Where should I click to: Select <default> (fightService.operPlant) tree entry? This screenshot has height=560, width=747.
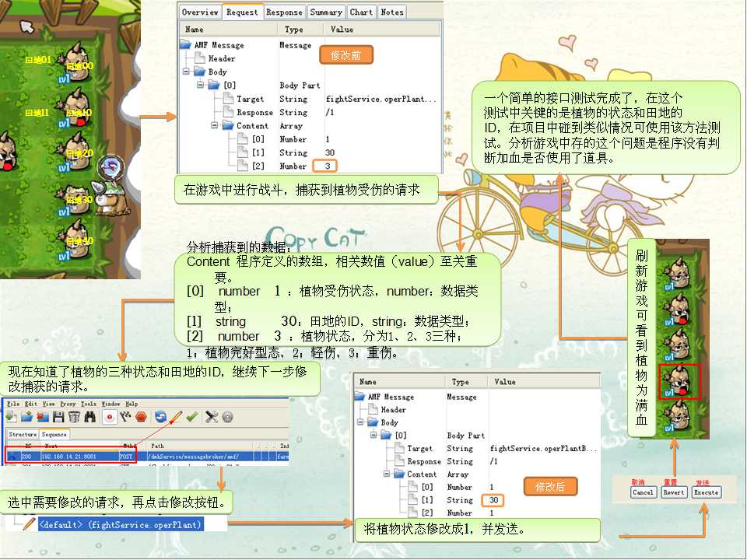121,525
